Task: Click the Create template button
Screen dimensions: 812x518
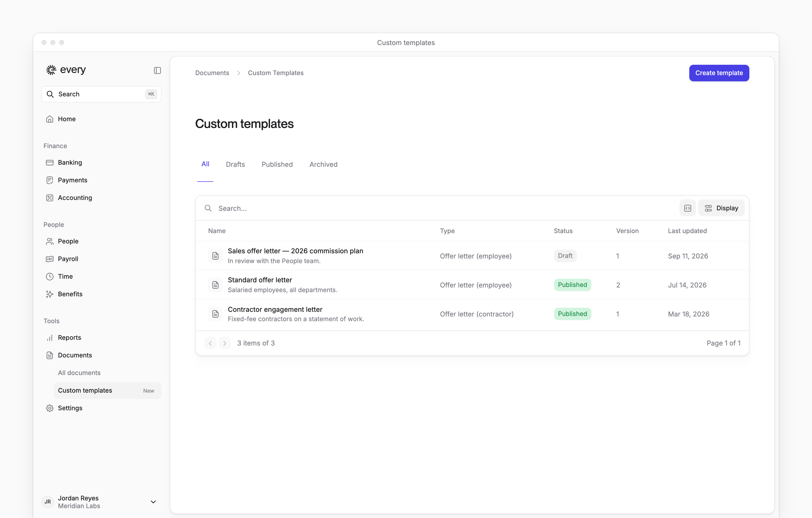Action: coord(719,73)
